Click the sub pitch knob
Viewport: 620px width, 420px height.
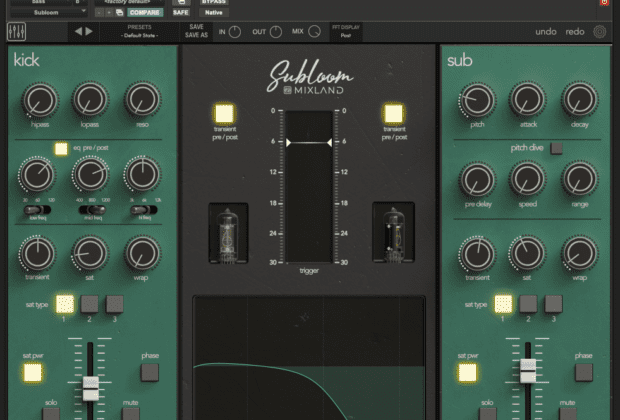477,100
